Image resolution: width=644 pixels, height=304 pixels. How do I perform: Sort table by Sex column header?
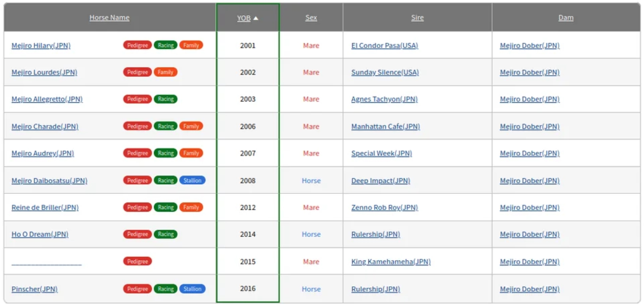click(x=311, y=17)
